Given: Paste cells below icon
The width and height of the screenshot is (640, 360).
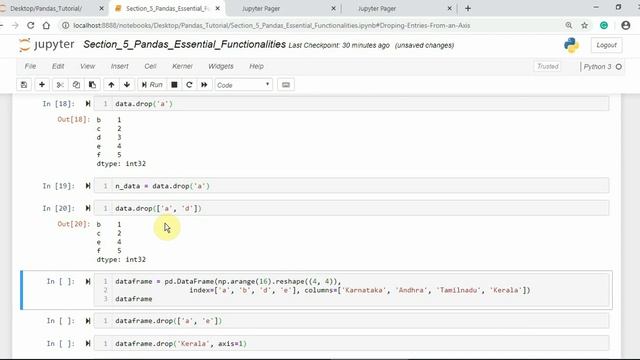Looking at the screenshot, I should [92, 85].
